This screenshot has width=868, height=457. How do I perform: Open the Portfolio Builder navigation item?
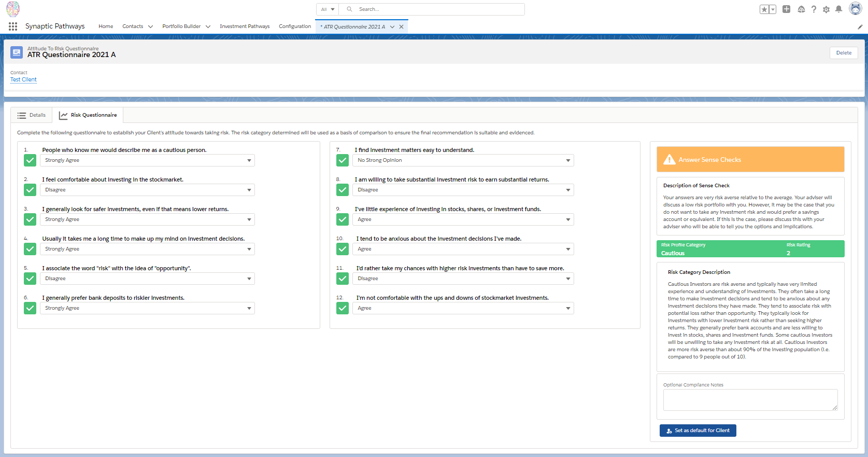181,26
